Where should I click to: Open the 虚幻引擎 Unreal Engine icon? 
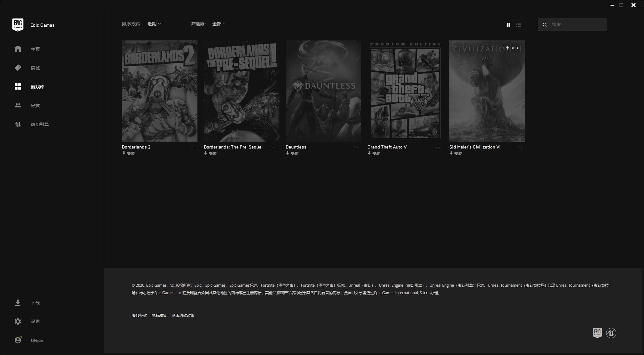click(18, 124)
